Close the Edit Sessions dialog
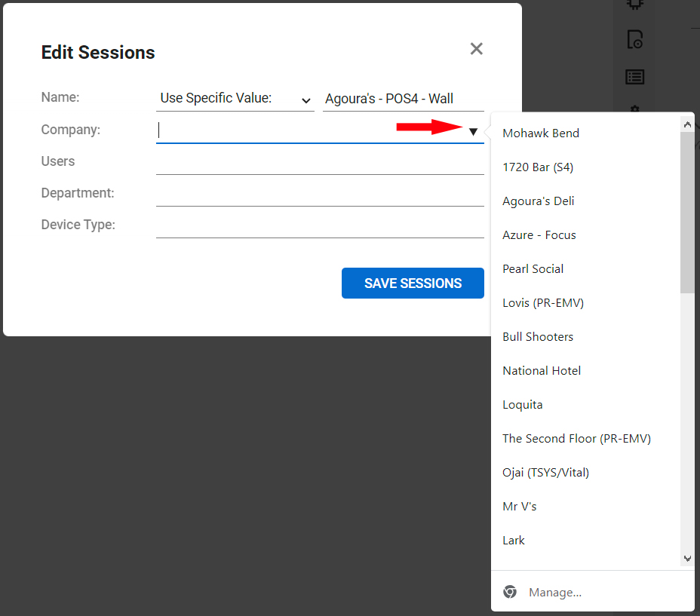700x616 pixels. 476,49
